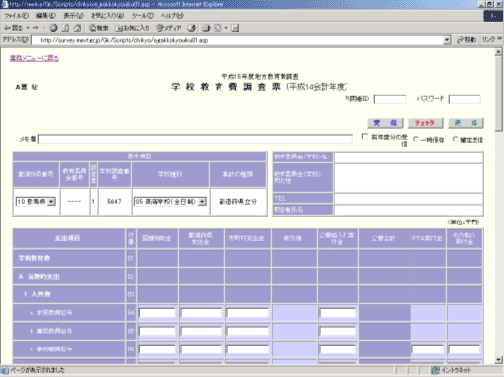Open the Favorites toolbar button

tap(132, 28)
